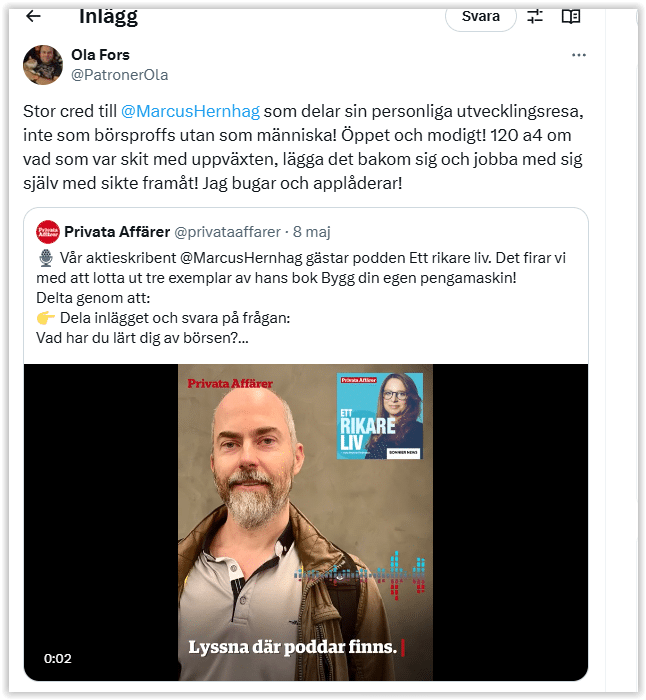The width and height of the screenshot is (646, 700).
Task: Click the audio waveform graphic in video
Action: [x=359, y=573]
